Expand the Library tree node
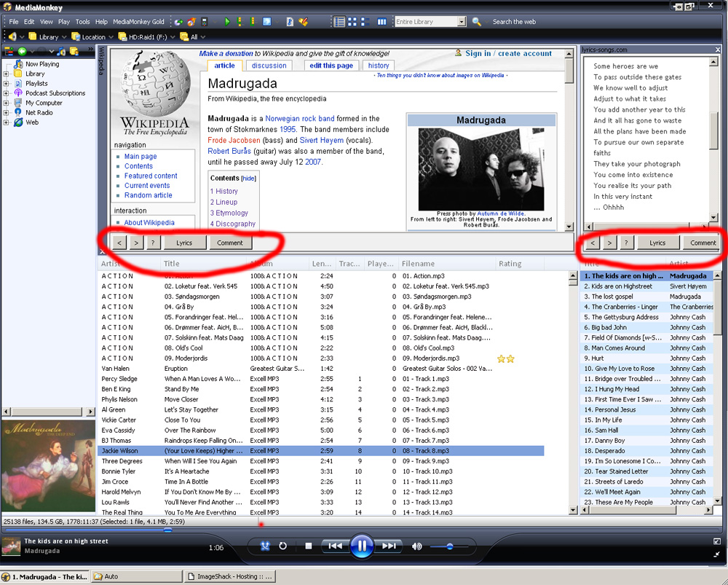This screenshot has width=728, height=585. coord(6,74)
